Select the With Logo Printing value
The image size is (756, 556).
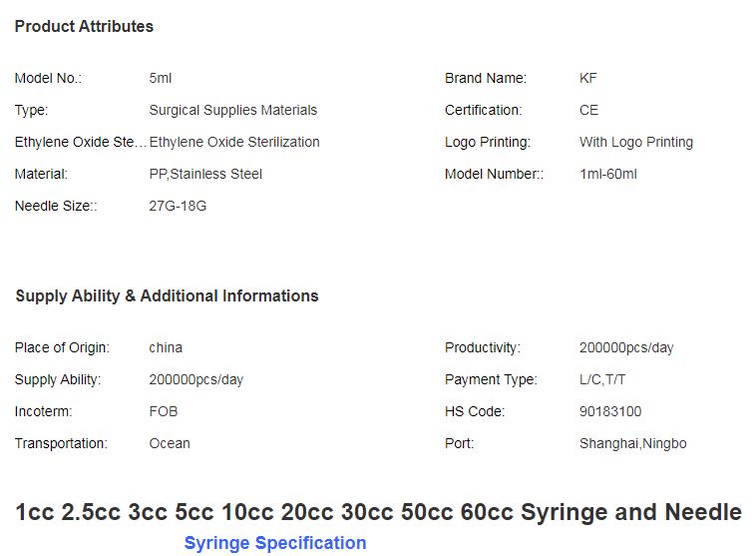636,142
